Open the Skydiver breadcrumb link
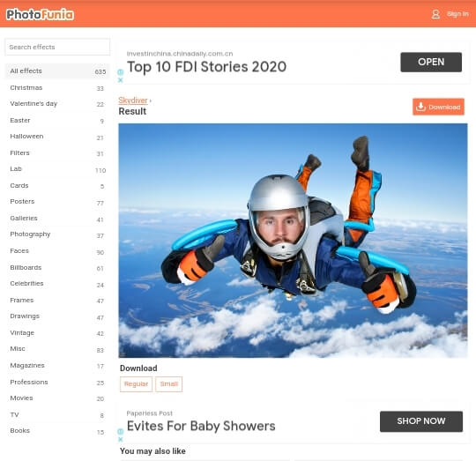 (x=132, y=100)
